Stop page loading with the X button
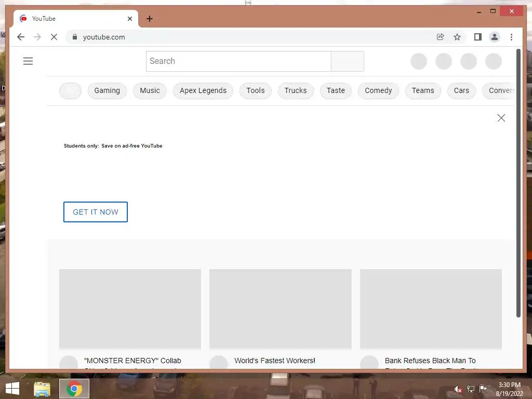Image resolution: width=532 pixels, height=399 pixels. [54, 37]
